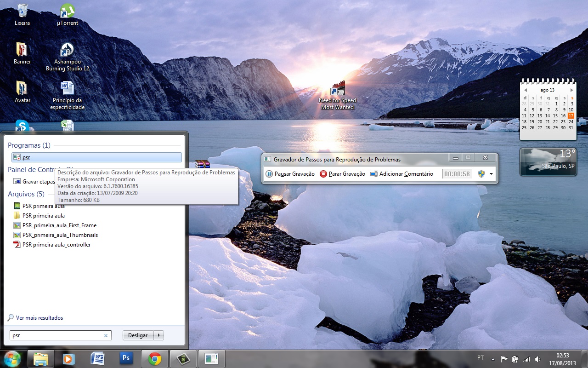Select the µTorrent desktop icon
588x368 pixels.
pyautogui.click(x=68, y=15)
